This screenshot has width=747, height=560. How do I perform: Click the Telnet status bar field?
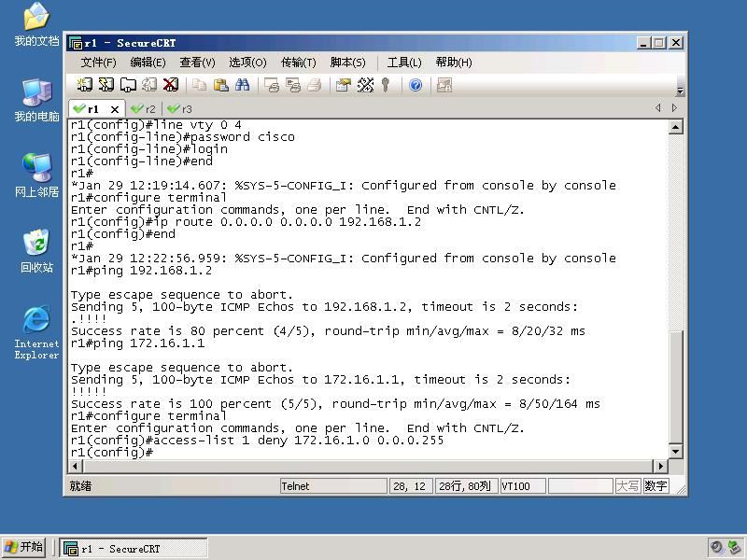pyautogui.click(x=333, y=486)
